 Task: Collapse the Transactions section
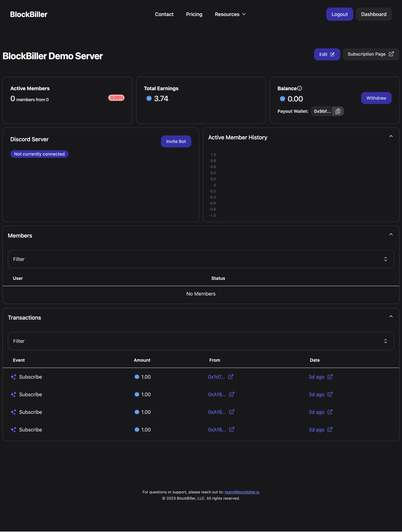391,316
